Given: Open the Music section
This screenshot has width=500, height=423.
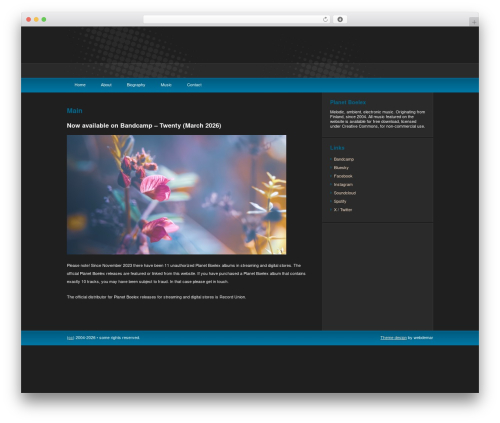Looking at the screenshot, I should pos(166,85).
